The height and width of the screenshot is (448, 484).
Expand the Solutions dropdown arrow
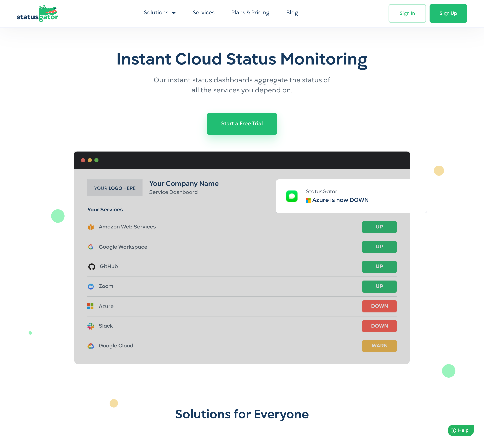click(174, 13)
